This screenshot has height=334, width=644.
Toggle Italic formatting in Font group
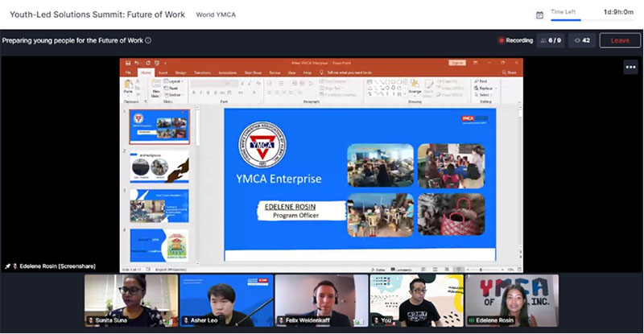(x=200, y=93)
